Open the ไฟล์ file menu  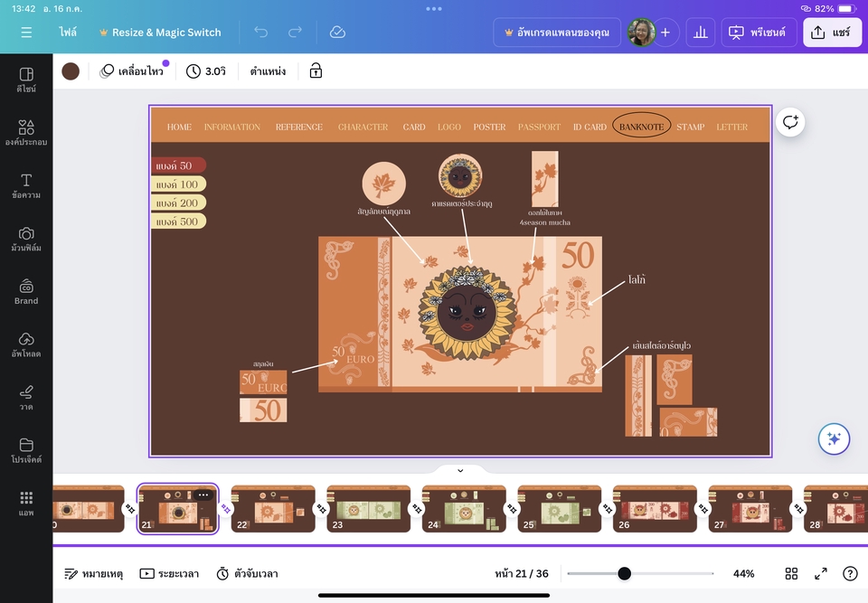pyautogui.click(x=68, y=33)
